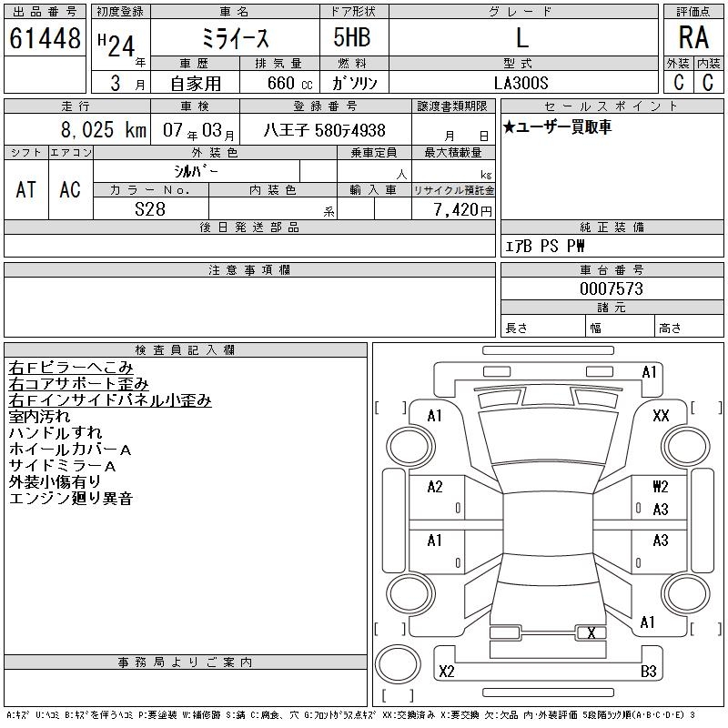Select the note サイドミラーA

click(62, 466)
